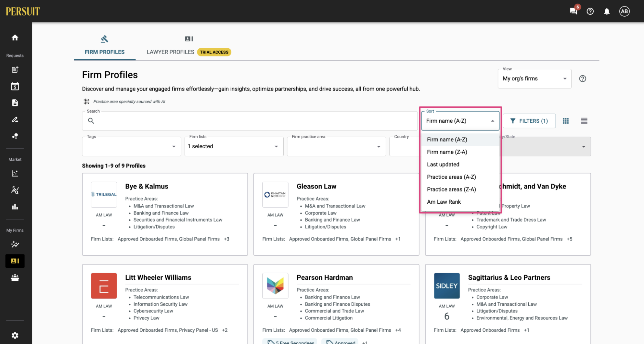Select sort option Practice areas (Z-A)
The height and width of the screenshot is (344, 644).
coord(460,190)
